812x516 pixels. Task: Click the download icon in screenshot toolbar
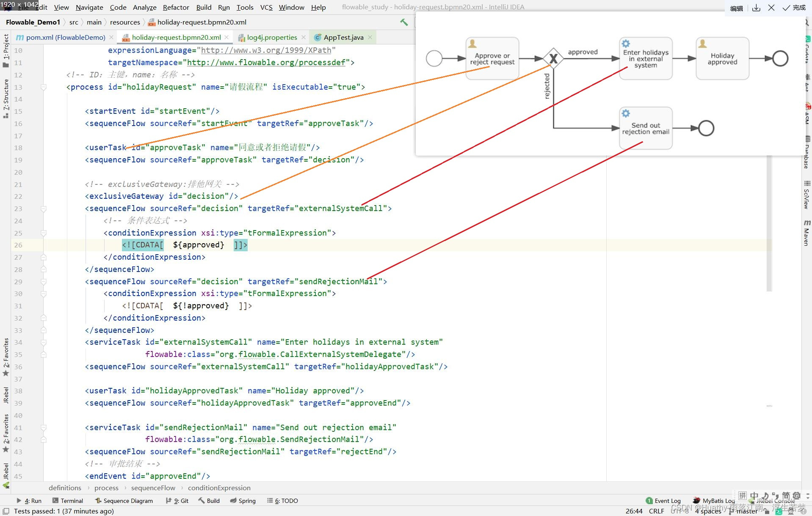pos(756,8)
